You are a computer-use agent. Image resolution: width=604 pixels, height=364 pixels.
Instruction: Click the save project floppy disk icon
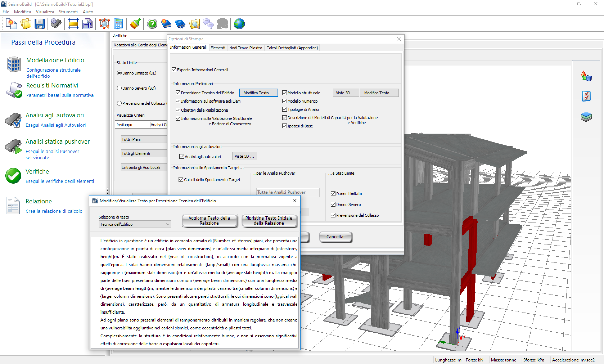[x=39, y=24]
